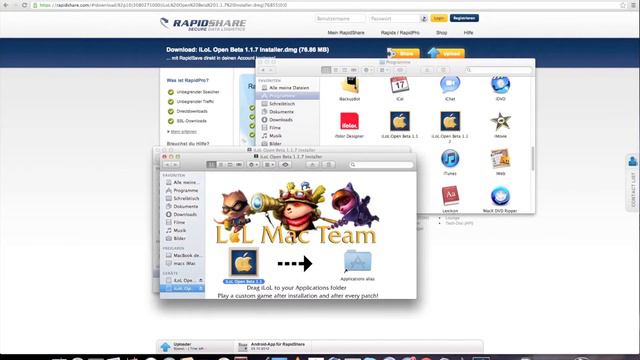640x360 pixels.
Task: Select BackupBot app in Programme window
Action: coord(349,85)
